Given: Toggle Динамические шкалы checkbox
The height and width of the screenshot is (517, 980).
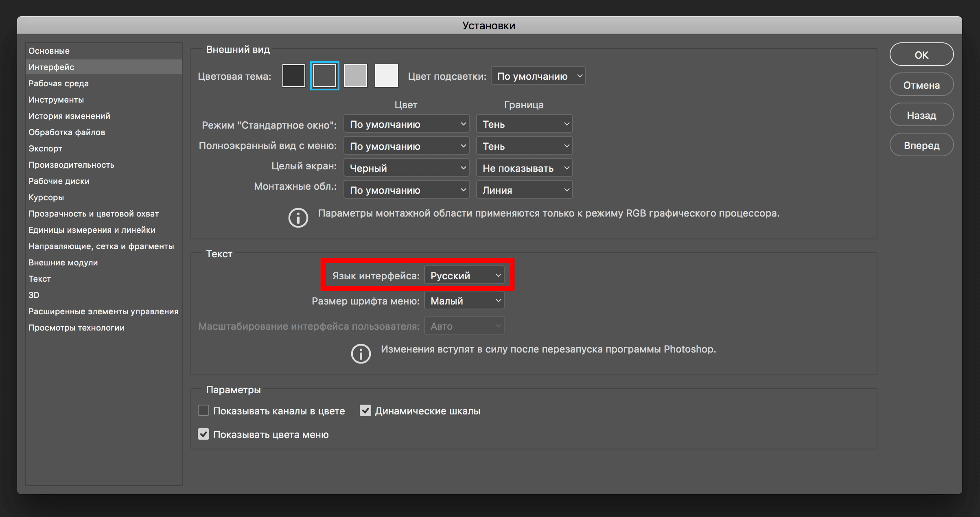Looking at the screenshot, I should coord(365,410).
